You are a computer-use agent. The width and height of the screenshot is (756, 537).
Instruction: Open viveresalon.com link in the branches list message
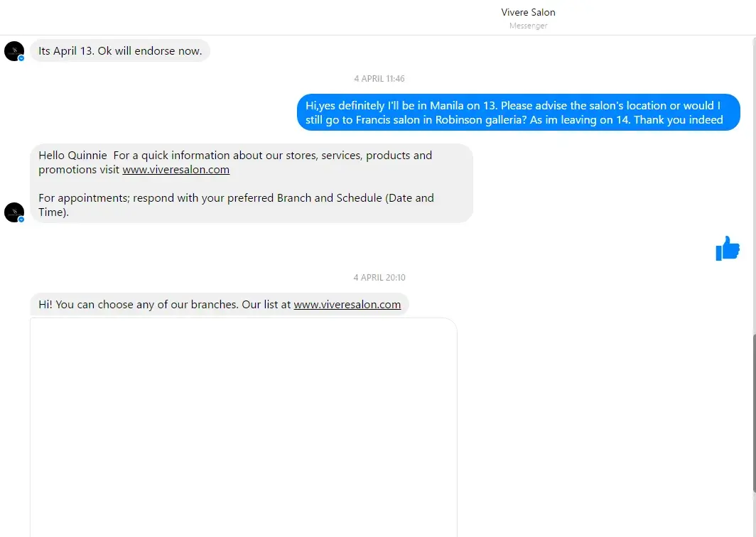pos(347,305)
